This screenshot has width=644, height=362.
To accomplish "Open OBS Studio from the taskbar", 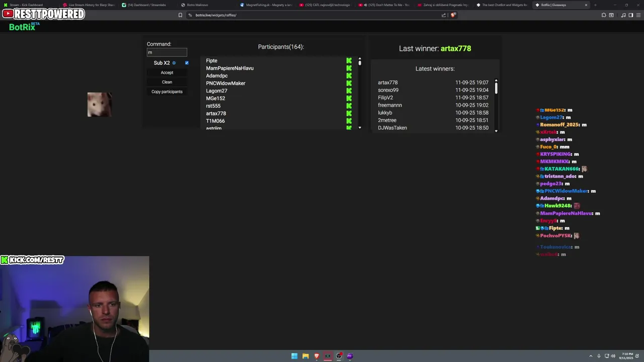I will [x=339, y=356].
